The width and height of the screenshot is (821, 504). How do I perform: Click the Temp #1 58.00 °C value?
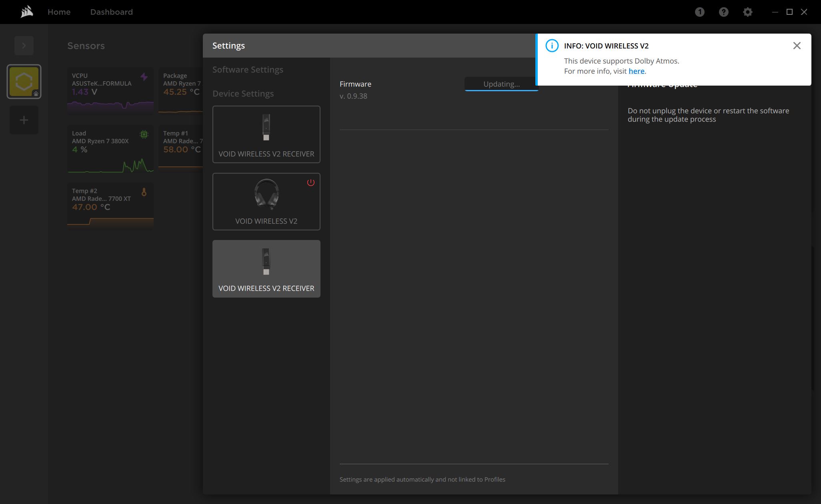coord(182,150)
